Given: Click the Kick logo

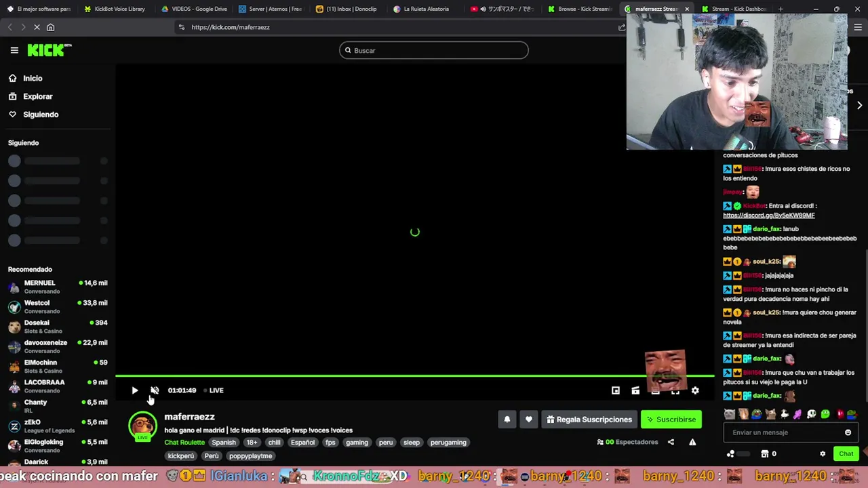Looking at the screenshot, I should (49, 50).
